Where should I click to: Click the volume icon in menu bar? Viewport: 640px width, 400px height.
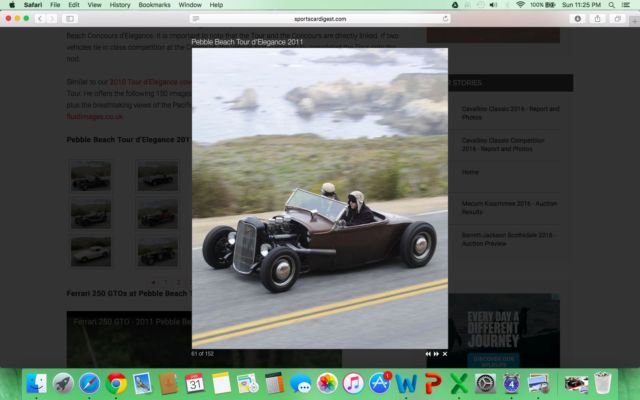point(493,5)
